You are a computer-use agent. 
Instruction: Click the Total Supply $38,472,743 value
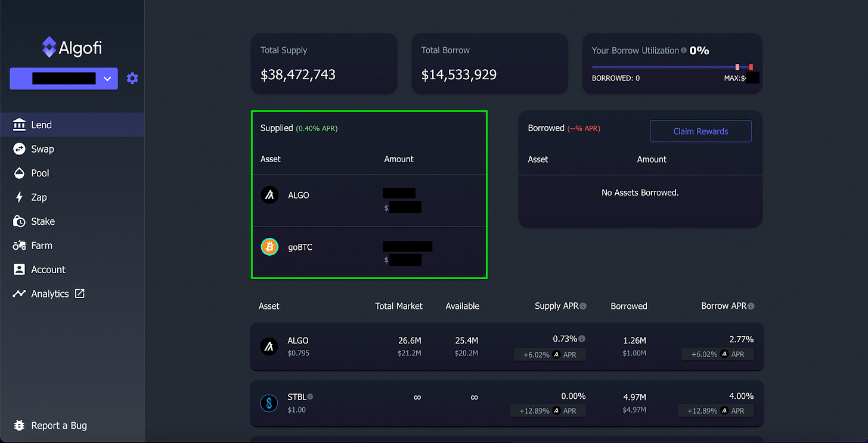tap(298, 75)
